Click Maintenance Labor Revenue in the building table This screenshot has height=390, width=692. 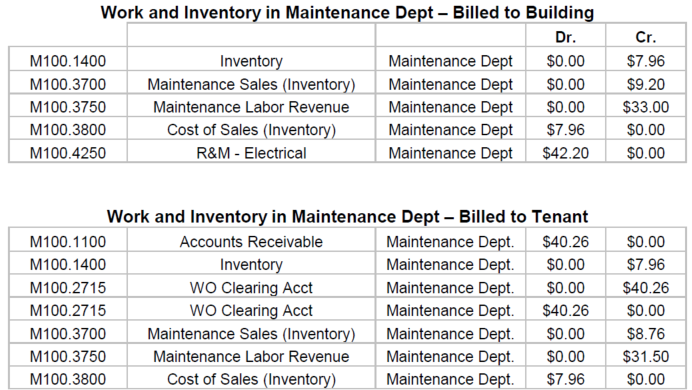coord(251,107)
